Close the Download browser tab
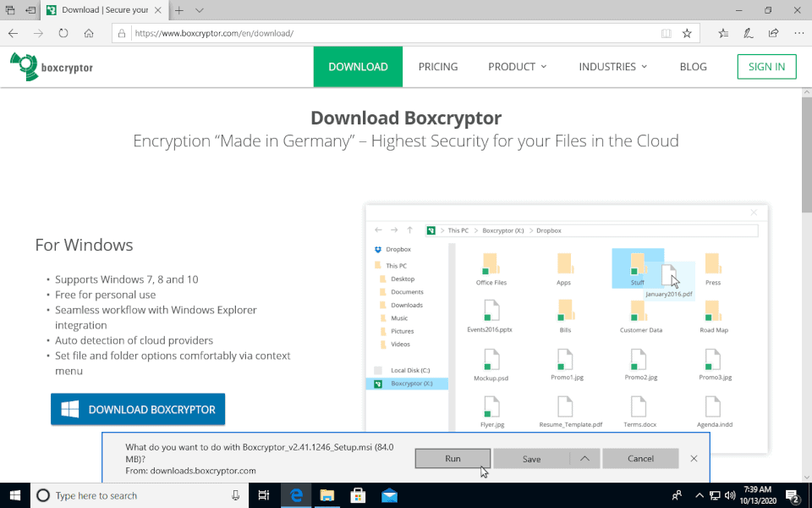 158,10
